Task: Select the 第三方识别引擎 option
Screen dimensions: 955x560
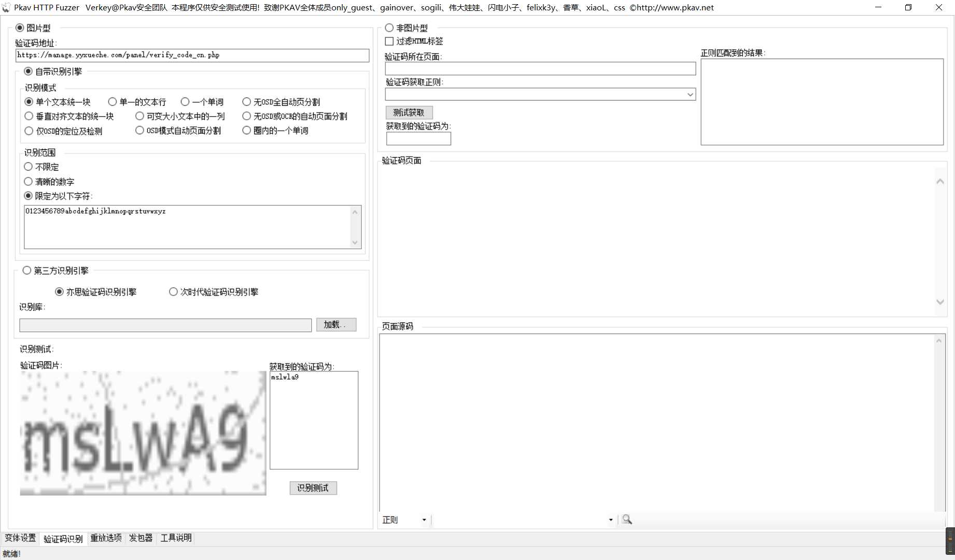Action: pos(27,271)
